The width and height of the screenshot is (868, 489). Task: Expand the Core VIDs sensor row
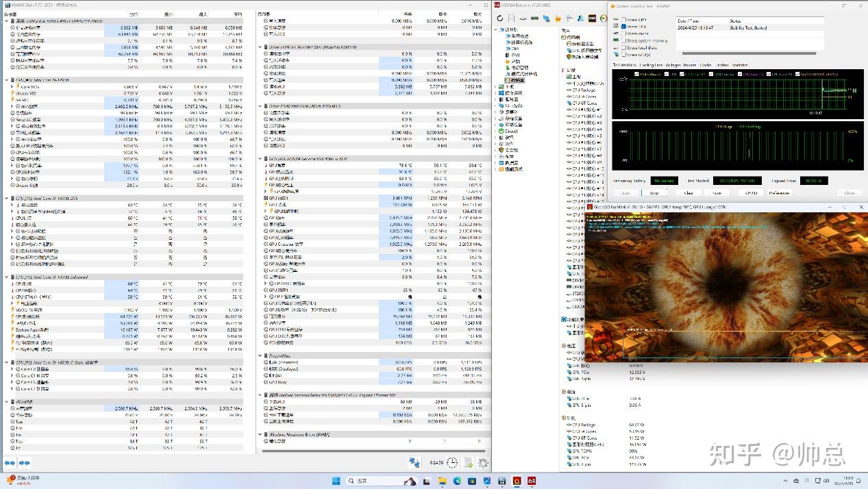[x=11, y=87]
